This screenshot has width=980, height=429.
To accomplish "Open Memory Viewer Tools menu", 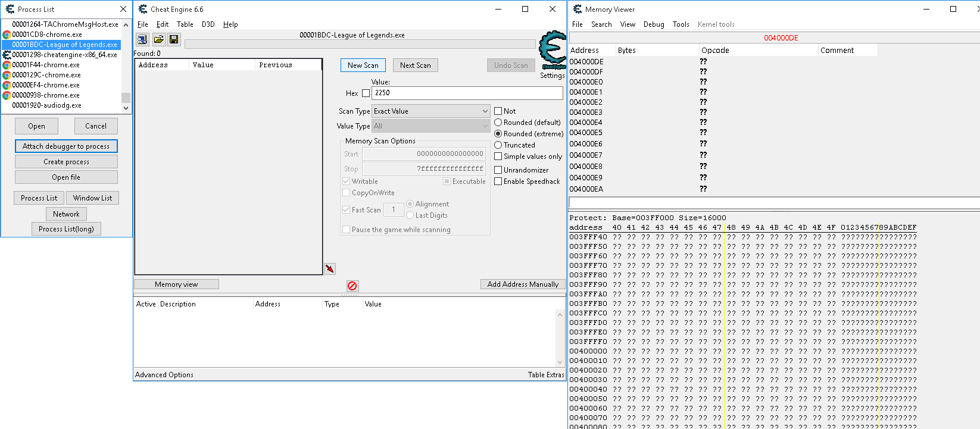I will click(681, 24).
